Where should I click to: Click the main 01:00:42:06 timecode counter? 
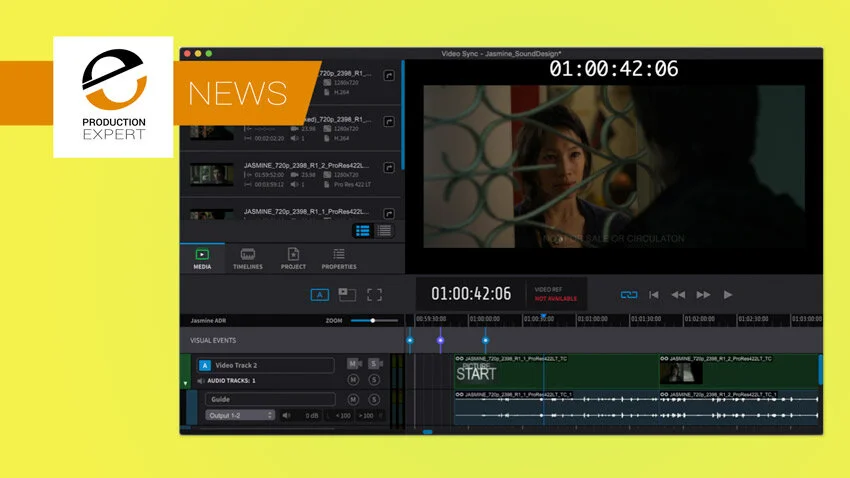coord(471,294)
